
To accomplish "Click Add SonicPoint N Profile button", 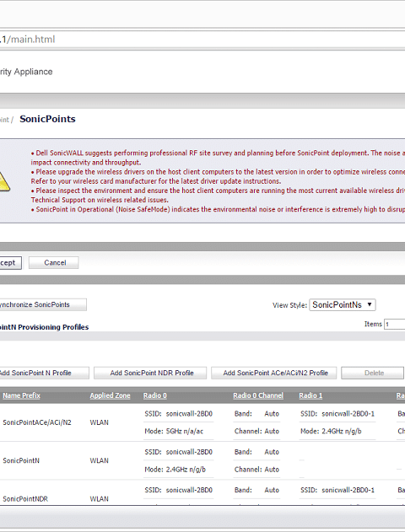I will pos(44,373).
